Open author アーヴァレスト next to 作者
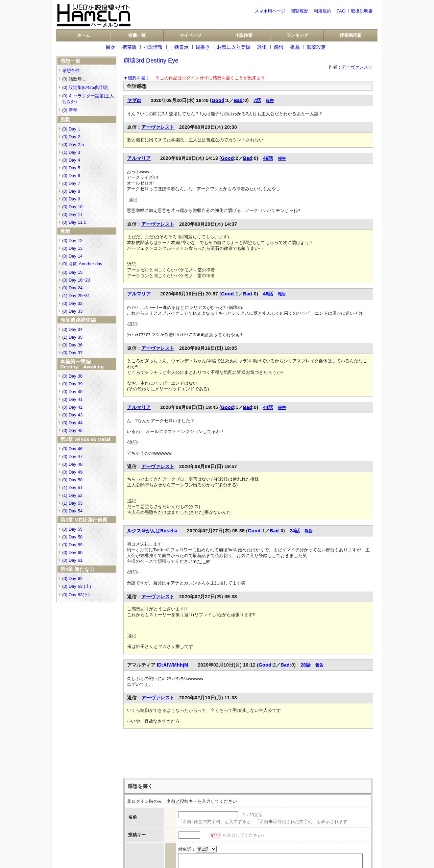 click(x=357, y=67)
